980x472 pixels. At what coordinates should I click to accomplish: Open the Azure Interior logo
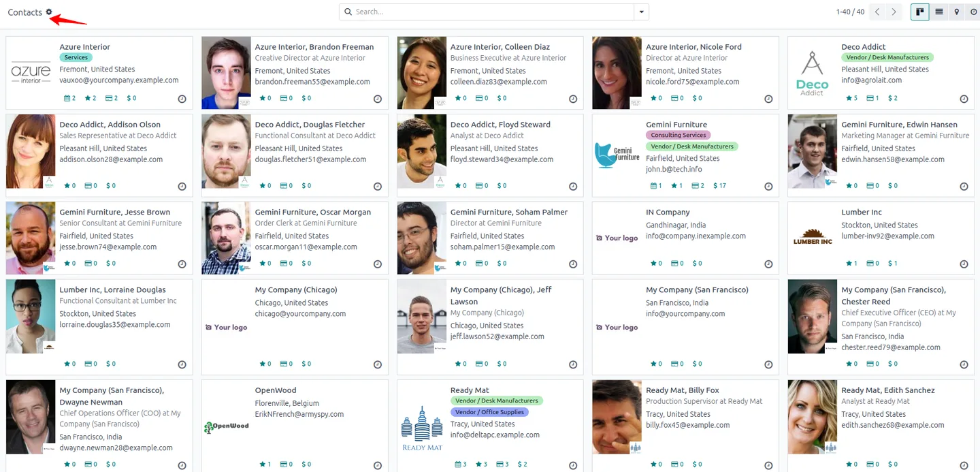click(x=31, y=73)
